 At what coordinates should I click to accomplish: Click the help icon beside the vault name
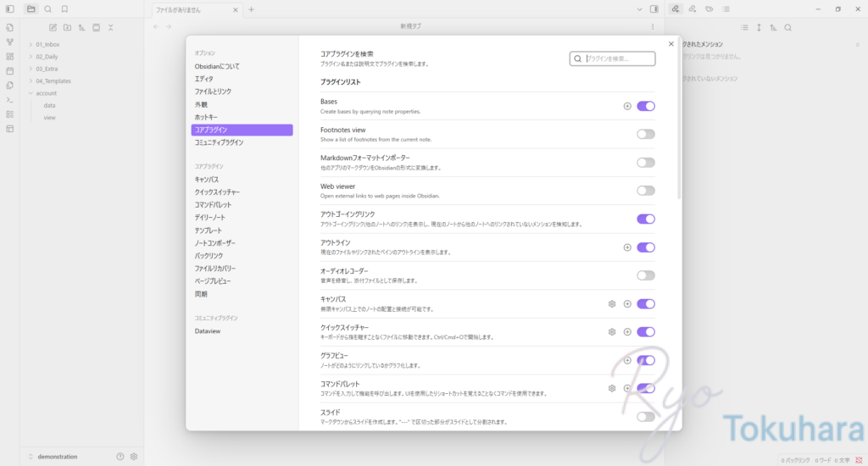click(x=120, y=457)
